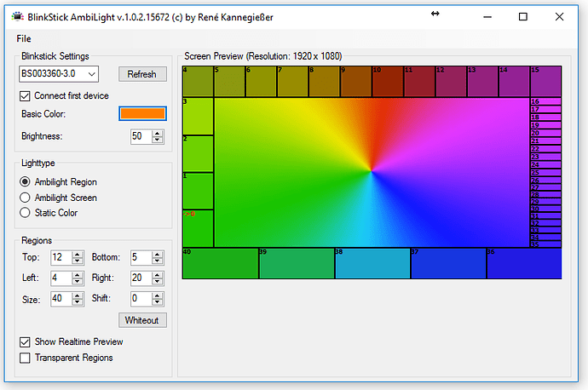Maximize the BlinkStick AmbiLight window
Screen dimensions: 588x390
pyautogui.click(x=522, y=17)
